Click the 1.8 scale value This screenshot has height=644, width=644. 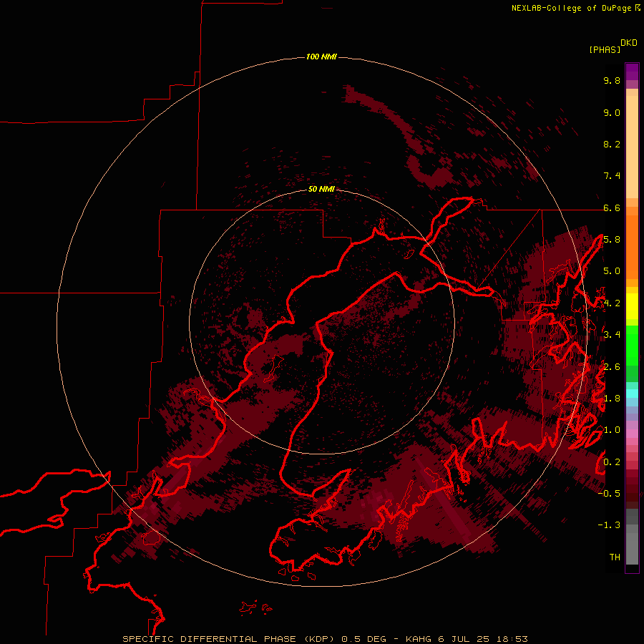tap(612, 399)
